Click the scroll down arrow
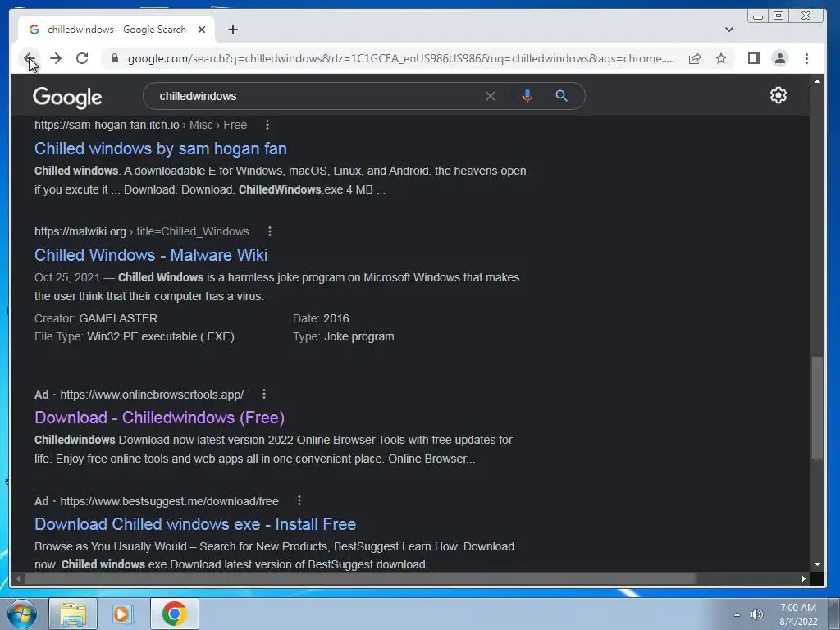This screenshot has height=630, width=840. pos(817,564)
